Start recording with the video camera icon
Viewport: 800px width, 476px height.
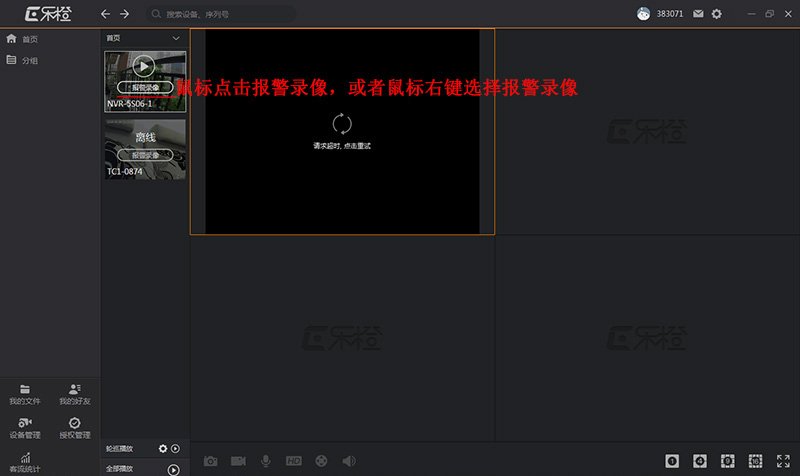[x=238, y=461]
